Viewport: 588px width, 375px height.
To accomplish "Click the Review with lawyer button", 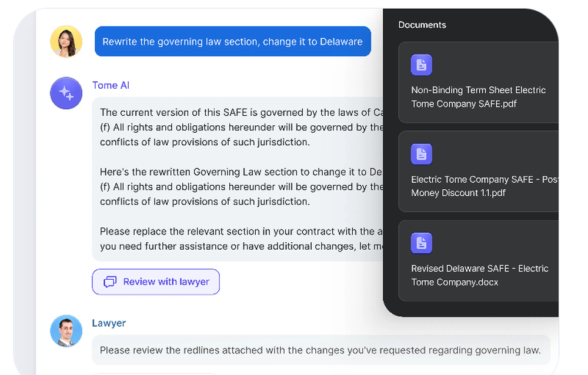I will 155,282.
